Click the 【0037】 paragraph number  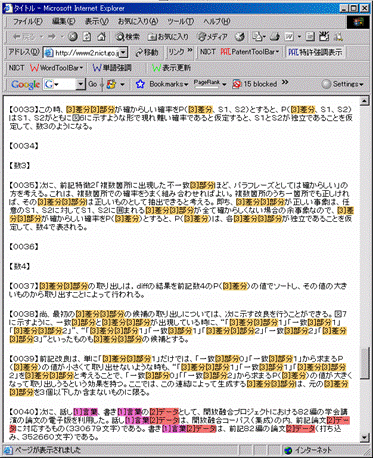click(24, 286)
